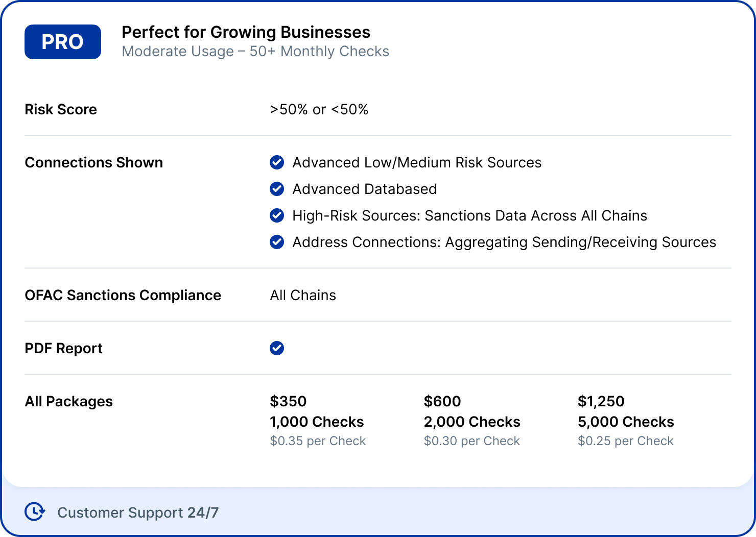Choose the $1,250 package option
This screenshot has height=537, width=756.
pyautogui.click(x=625, y=421)
